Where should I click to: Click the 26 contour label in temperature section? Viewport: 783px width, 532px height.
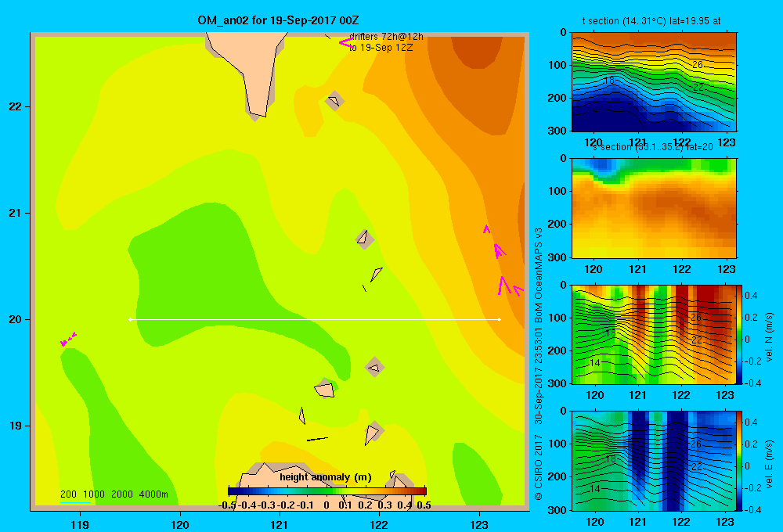[x=698, y=65]
